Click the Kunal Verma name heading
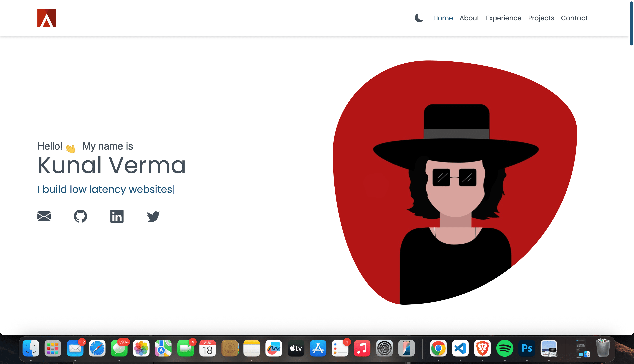634x364 pixels. (112, 165)
